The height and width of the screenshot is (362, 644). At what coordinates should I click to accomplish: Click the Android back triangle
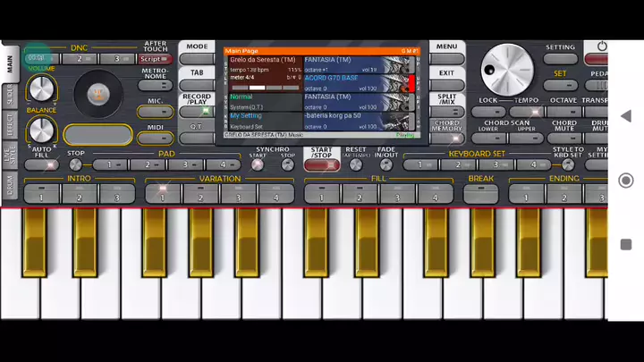point(624,116)
